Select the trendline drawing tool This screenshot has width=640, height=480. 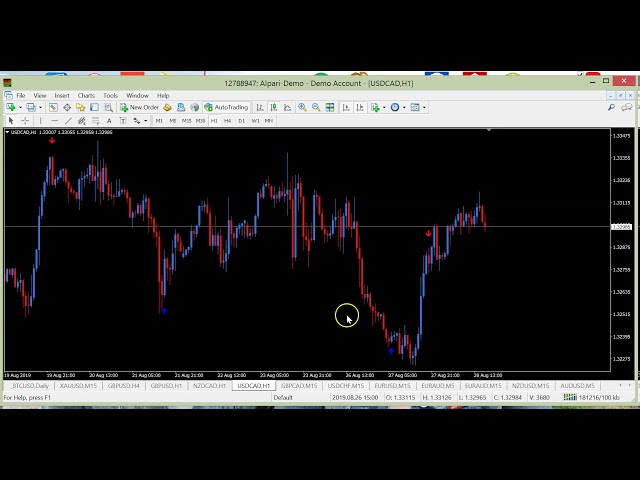tap(68, 120)
